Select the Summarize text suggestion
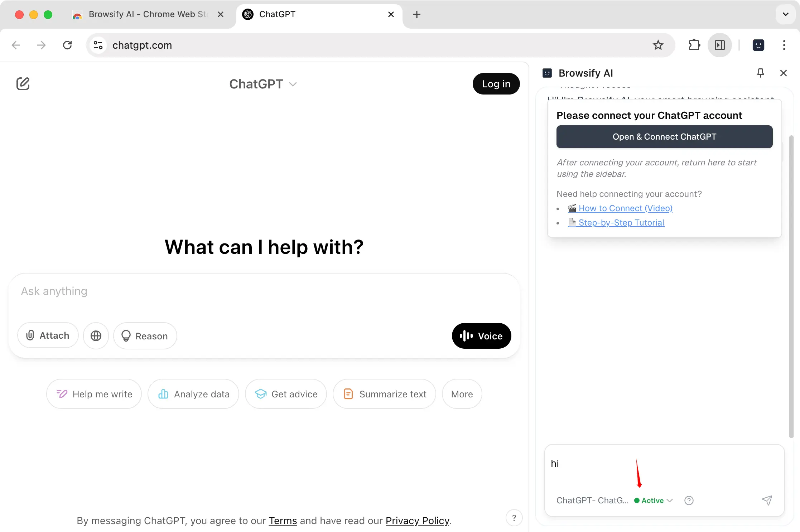 pos(384,394)
